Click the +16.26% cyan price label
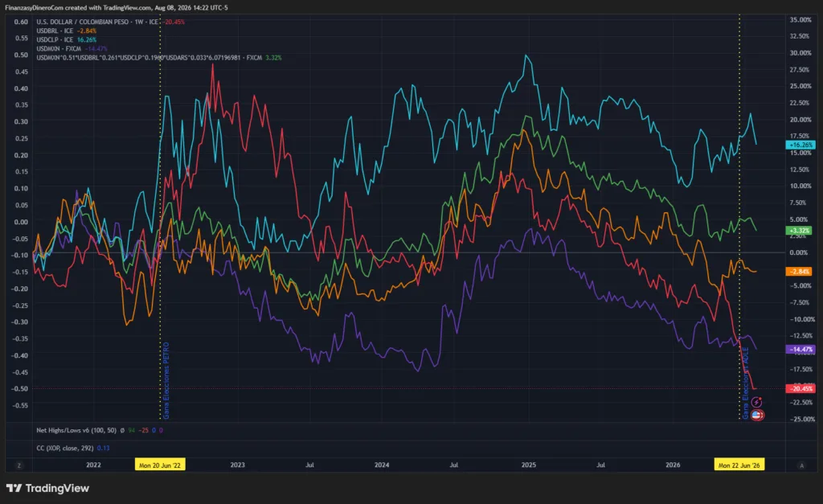 click(800, 145)
